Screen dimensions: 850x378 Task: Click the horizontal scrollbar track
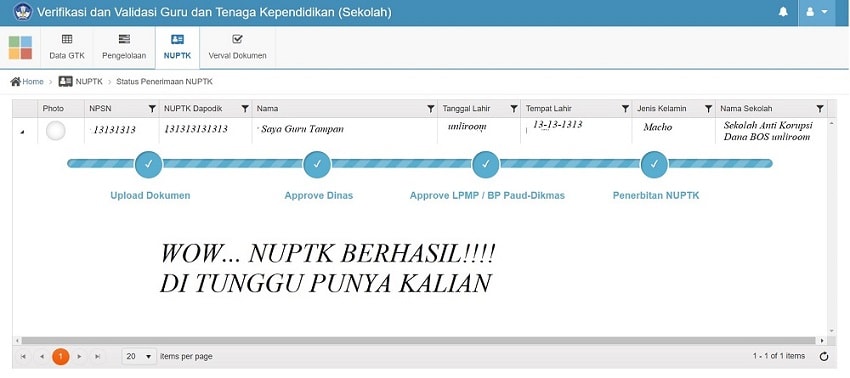point(418,341)
